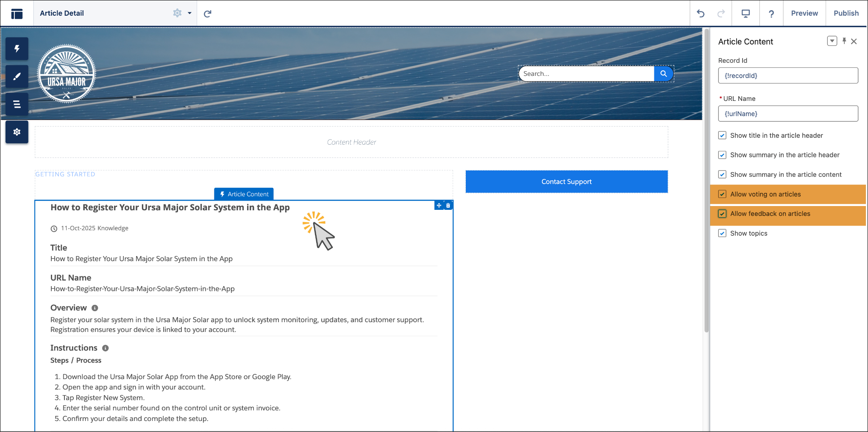Viewport: 868px width, 432px height.
Task: Click into the Search field in banner
Action: point(586,74)
